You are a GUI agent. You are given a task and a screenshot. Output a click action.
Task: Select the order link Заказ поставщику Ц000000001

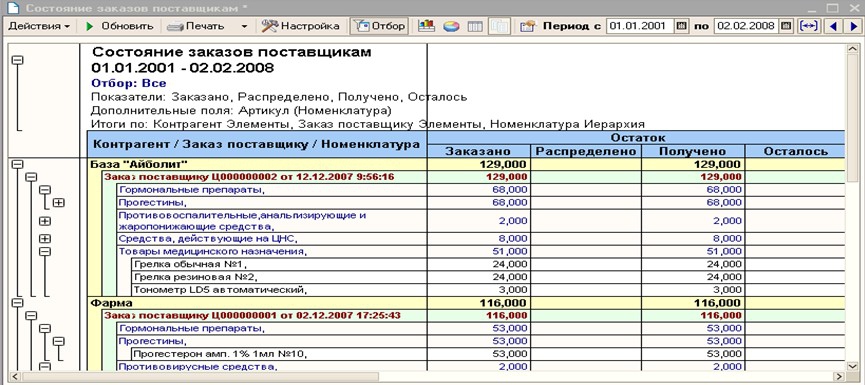(x=252, y=315)
